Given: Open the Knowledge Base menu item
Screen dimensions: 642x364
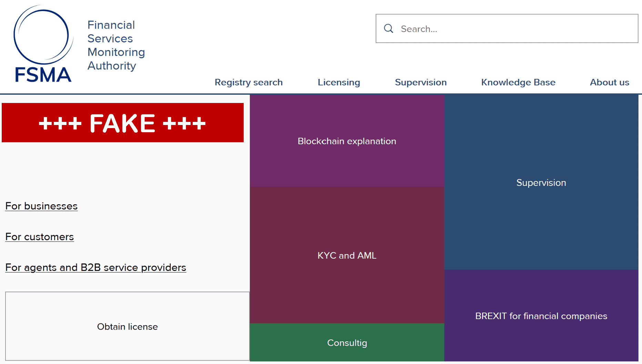Looking at the screenshot, I should tap(518, 82).
